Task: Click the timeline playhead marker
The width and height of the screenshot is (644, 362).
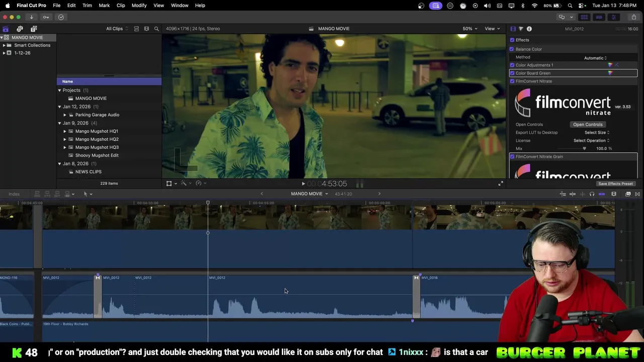Action: pos(208,203)
